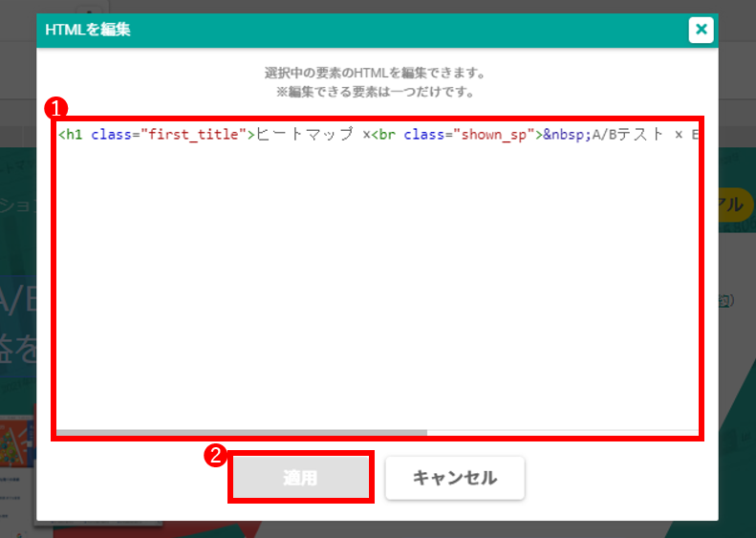The width and height of the screenshot is (756, 538).
Task: Click the キャンセル button
Action: [455, 478]
